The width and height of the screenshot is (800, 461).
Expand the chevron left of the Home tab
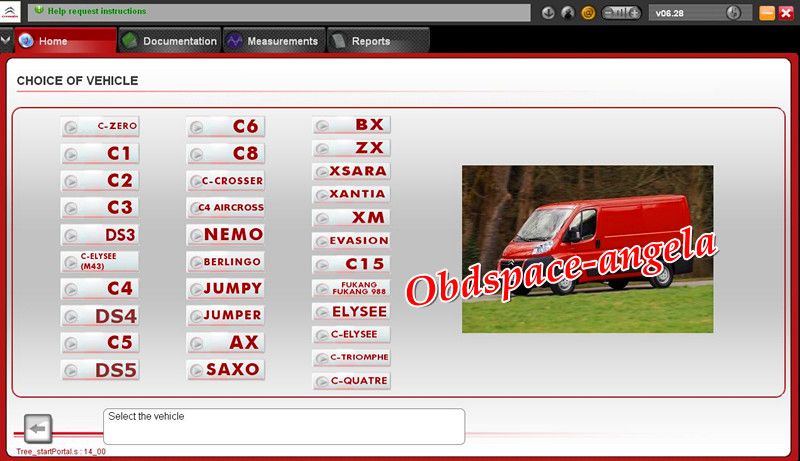6,39
